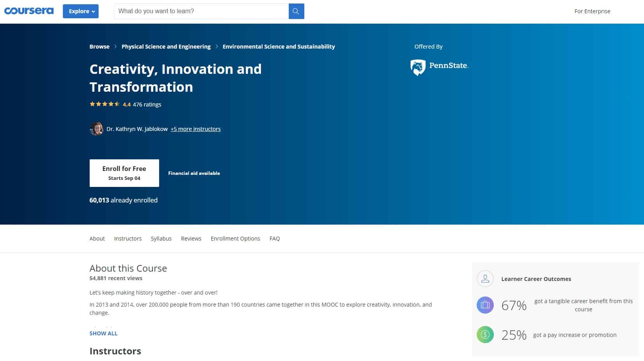Click the Offered By label
This screenshot has width=644, height=361.
tap(428, 47)
